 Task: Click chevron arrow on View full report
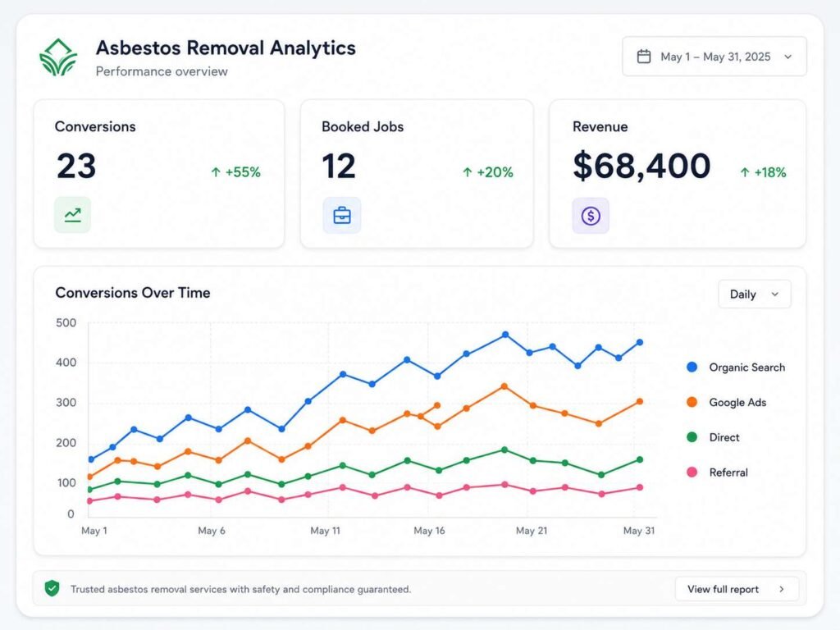click(x=782, y=589)
